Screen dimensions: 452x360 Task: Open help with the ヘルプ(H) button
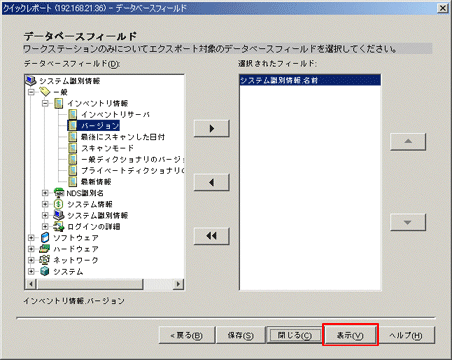406,335
